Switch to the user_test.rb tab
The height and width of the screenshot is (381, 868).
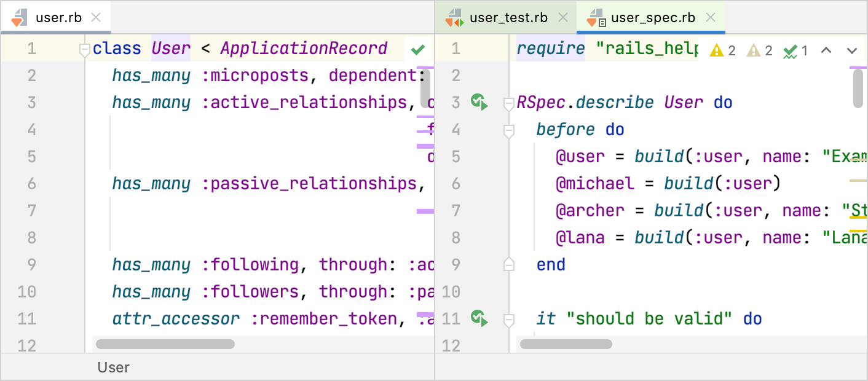coord(507,17)
